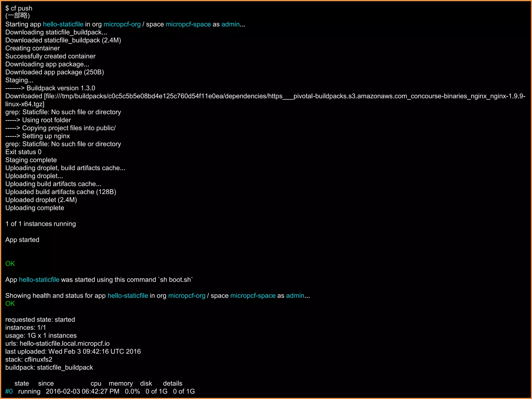
Task: Click '1 of 1 instances running' line
Action: coord(41,224)
